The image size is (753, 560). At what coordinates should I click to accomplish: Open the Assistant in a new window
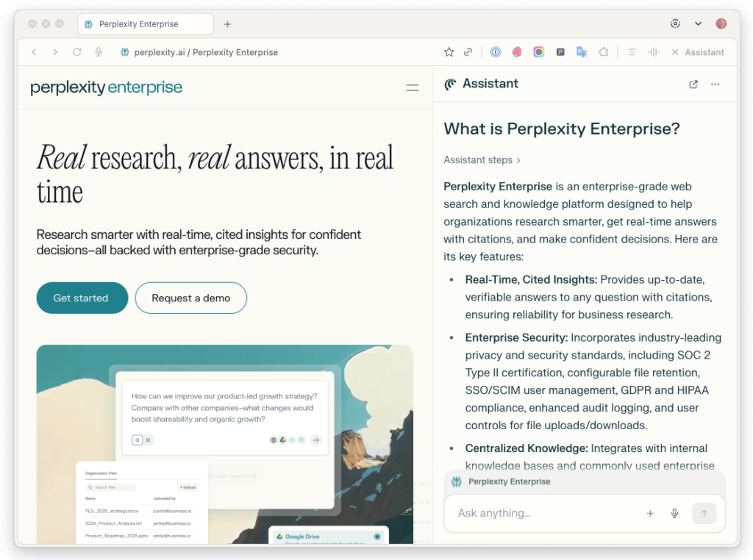point(693,85)
